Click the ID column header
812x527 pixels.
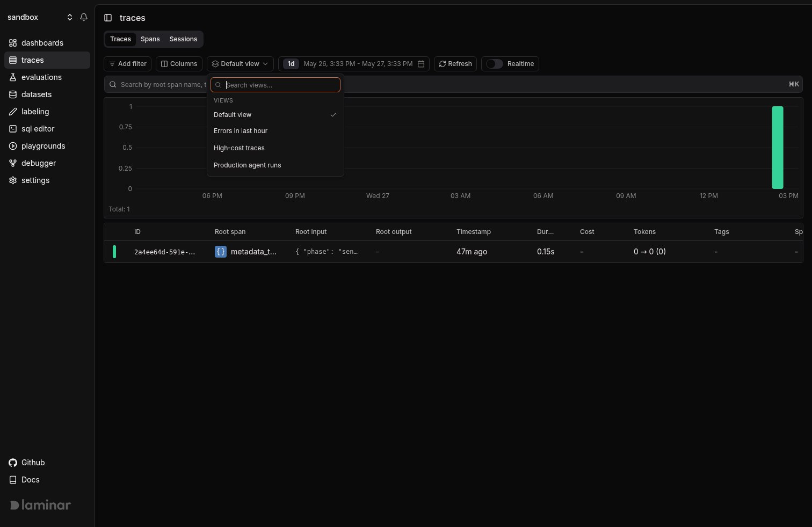point(137,232)
